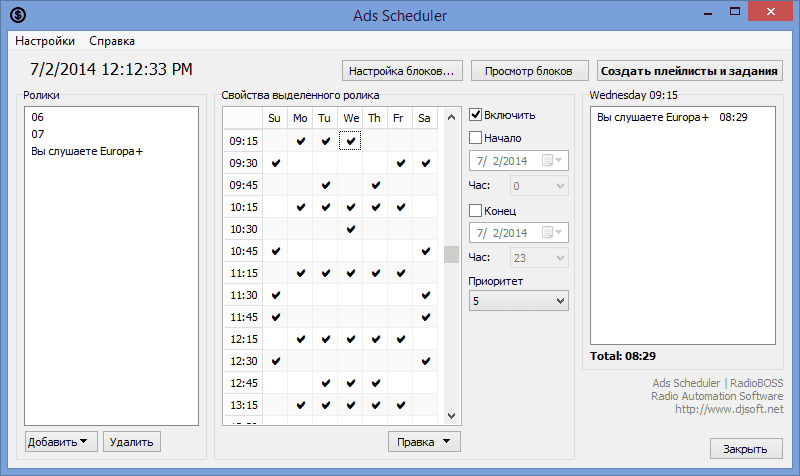This screenshot has width=800, height=476.
Task: Click the schedule scrollbar thumb
Action: click(x=451, y=254)
